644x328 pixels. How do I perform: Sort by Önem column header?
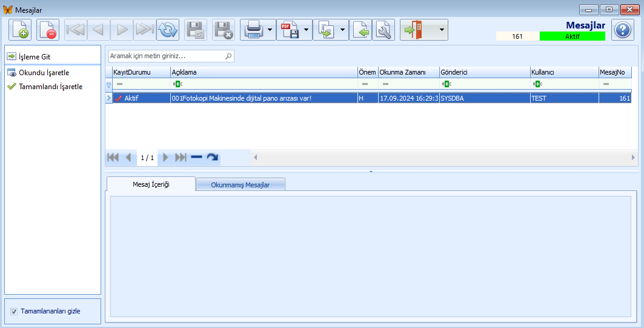pyautogui.click(x=368, y=72)
